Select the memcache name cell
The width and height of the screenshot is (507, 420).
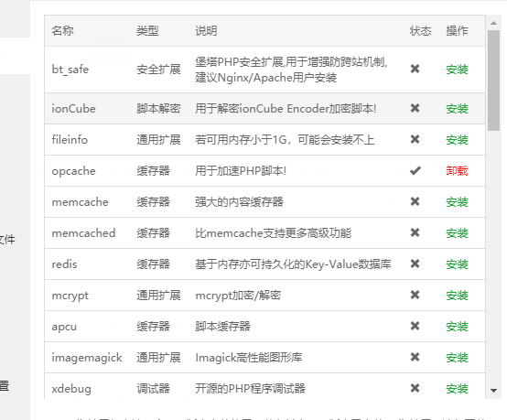coord(81,202)
